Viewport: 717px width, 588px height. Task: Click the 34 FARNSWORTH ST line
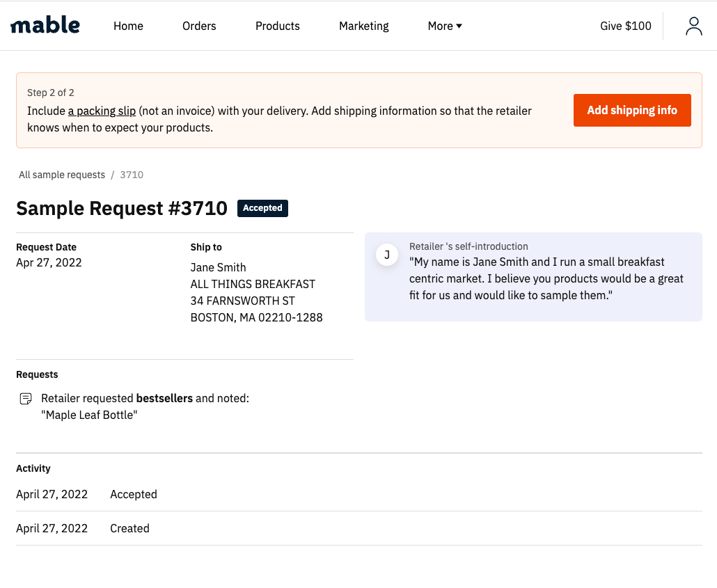[x=243, y=301]
